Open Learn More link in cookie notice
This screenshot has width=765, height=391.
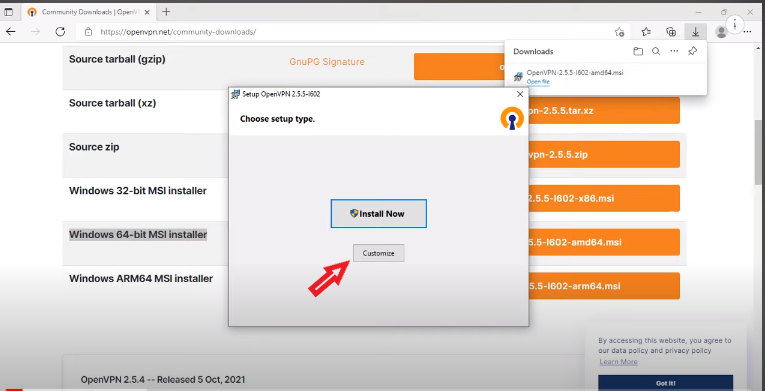[x=618, y=362]
